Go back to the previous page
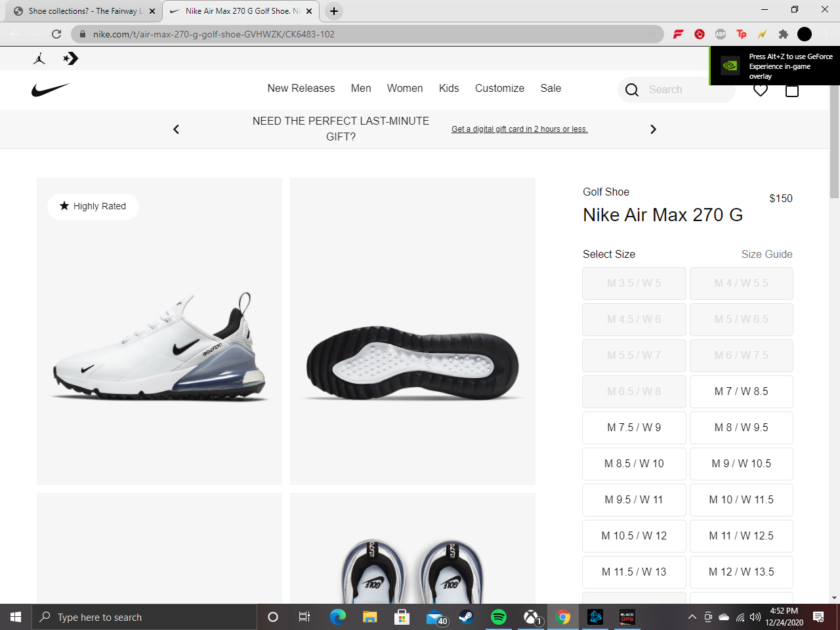The image size is (840, 630). 15,34
